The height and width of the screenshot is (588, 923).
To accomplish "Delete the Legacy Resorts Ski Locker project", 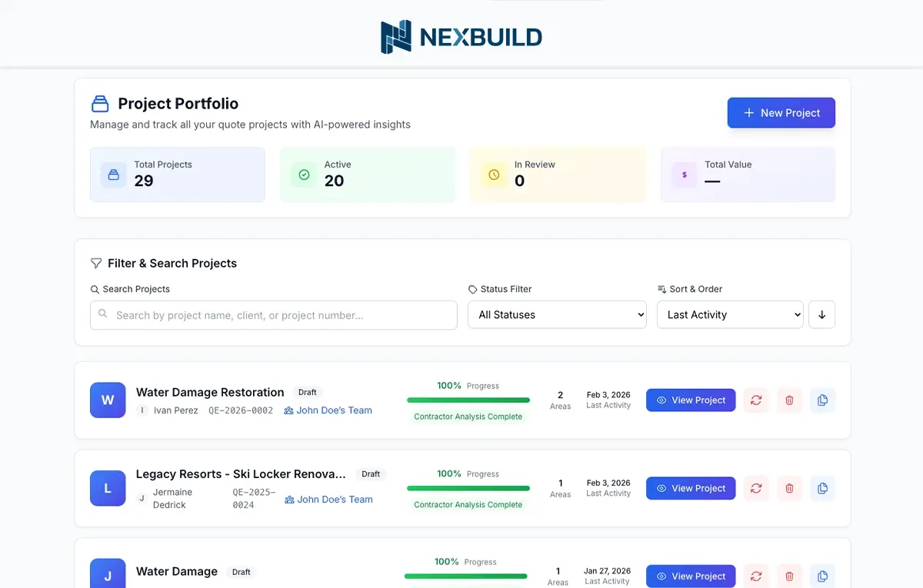I will pos(789,489).
